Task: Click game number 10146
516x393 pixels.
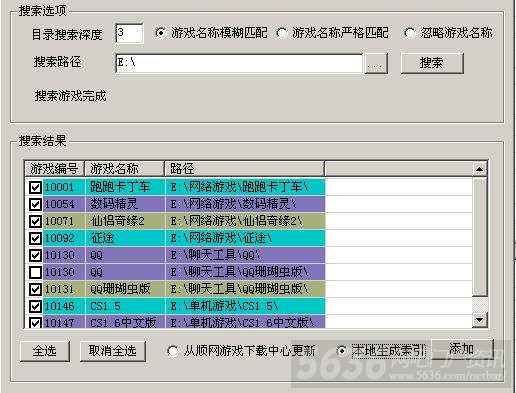Action: coord(59,306)
